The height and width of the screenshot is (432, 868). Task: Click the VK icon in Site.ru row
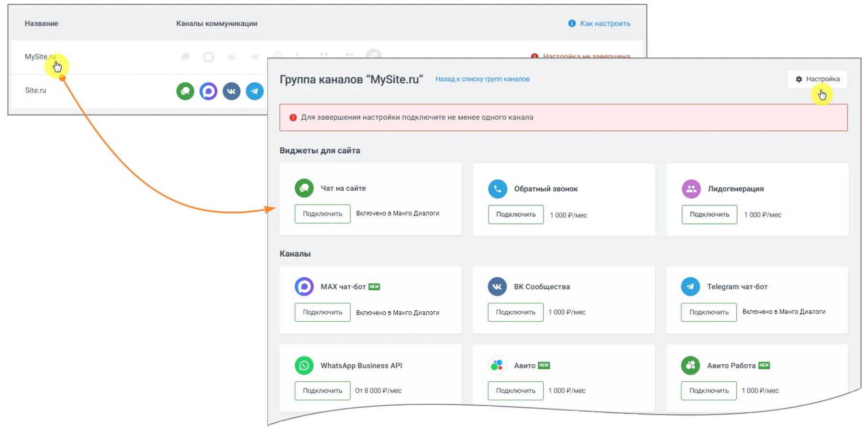pos(232,91)
